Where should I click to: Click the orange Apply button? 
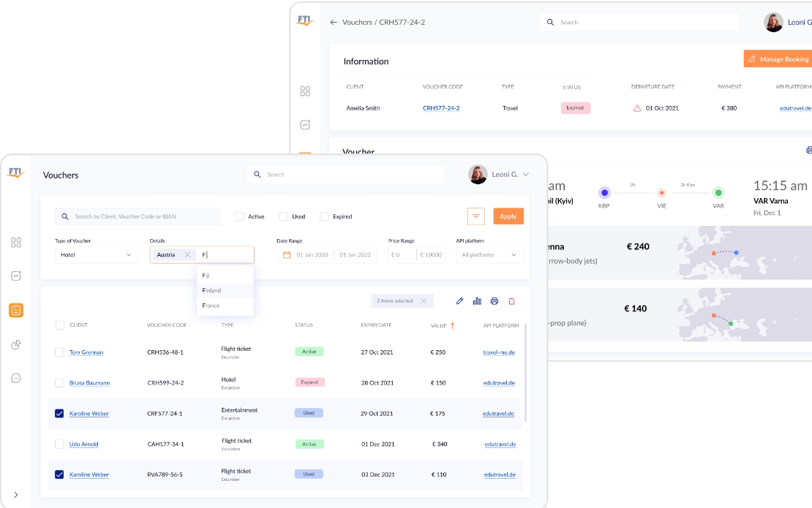point(508,216)
